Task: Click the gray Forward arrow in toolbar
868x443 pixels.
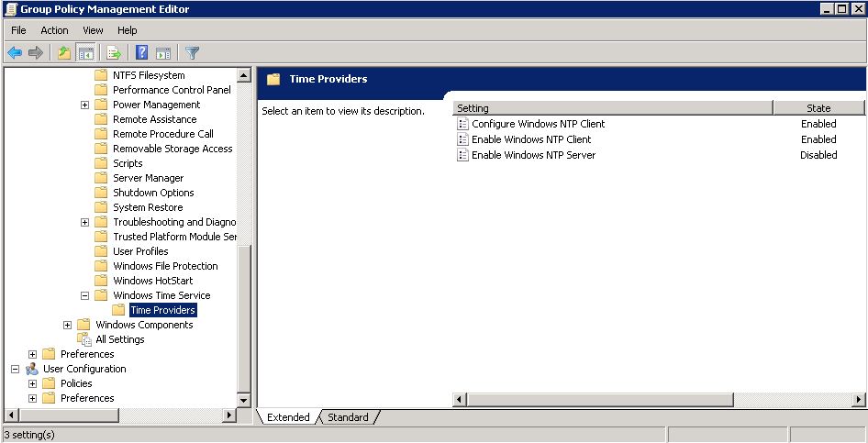Action: point(36,53)
